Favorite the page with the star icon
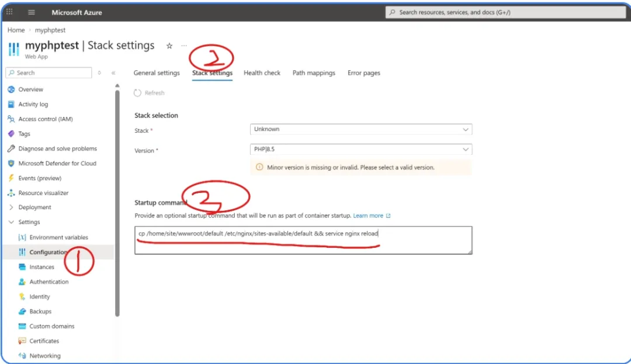This screenshot has height=364, width=631. [x=169, y=46]
